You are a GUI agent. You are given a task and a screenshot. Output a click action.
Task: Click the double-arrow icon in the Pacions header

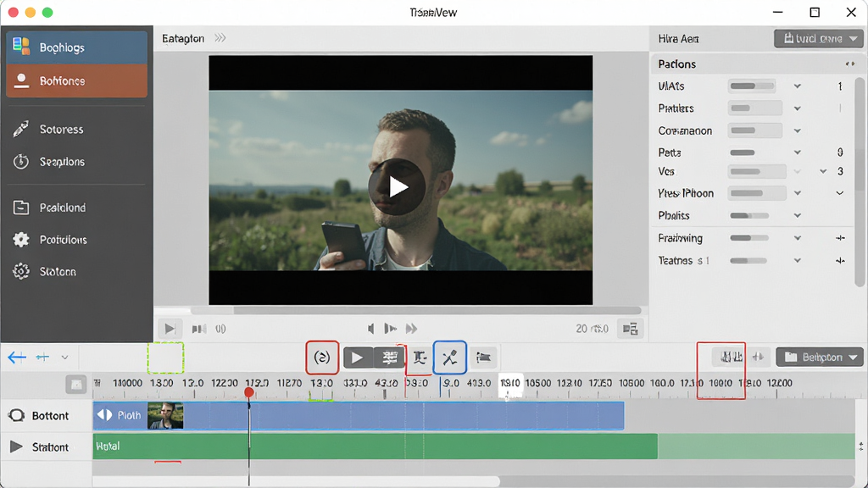point(849,64)
